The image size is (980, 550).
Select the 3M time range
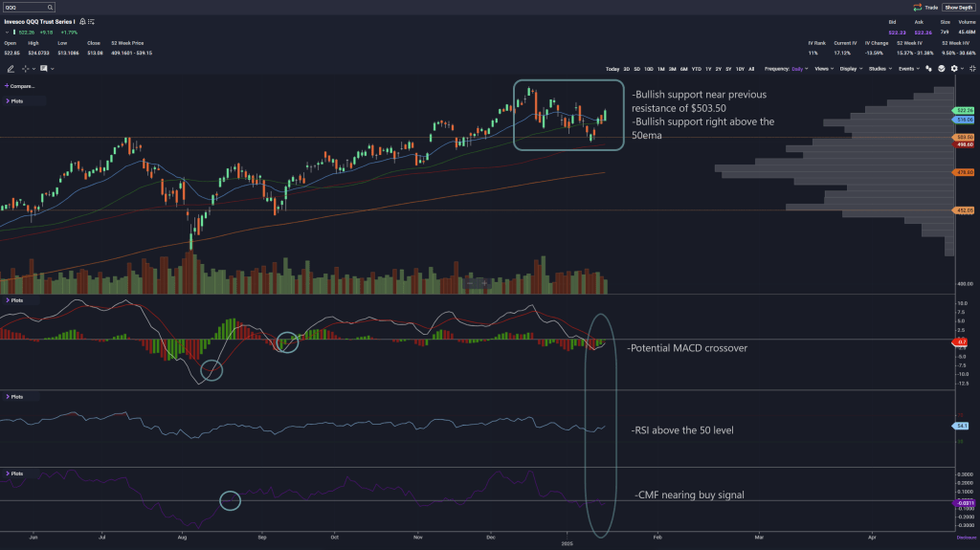click(x=673, y=69)
